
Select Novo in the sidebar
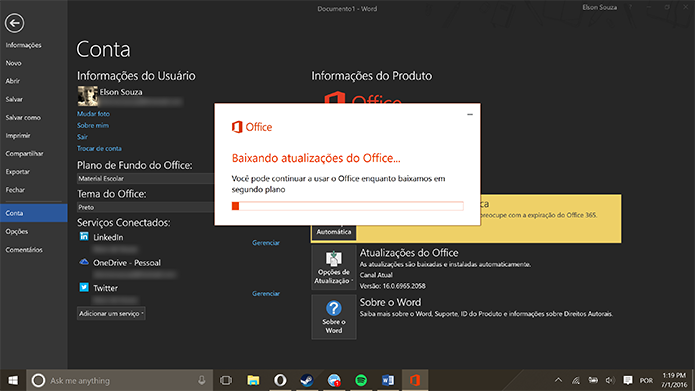pyautogui.click(x=13, y=63)
